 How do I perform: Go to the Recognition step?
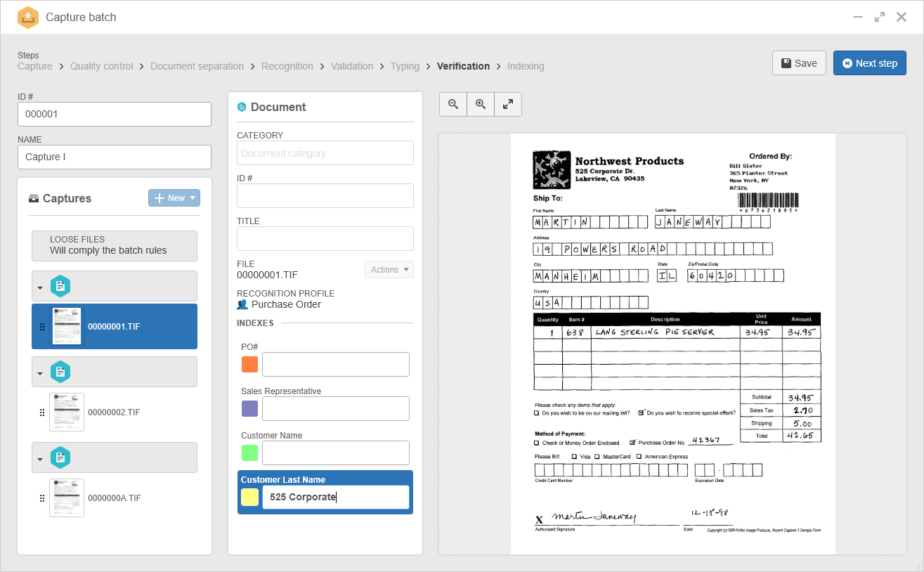287,66
